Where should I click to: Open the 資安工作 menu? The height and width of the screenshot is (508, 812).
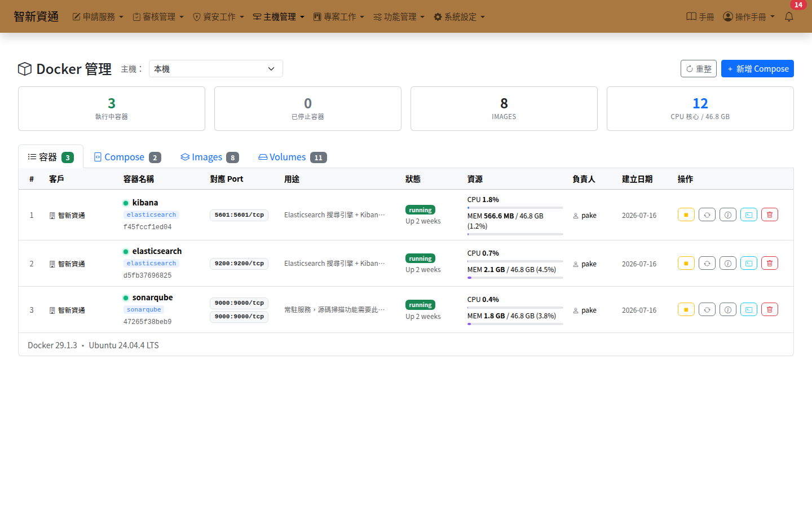point(218,17)
